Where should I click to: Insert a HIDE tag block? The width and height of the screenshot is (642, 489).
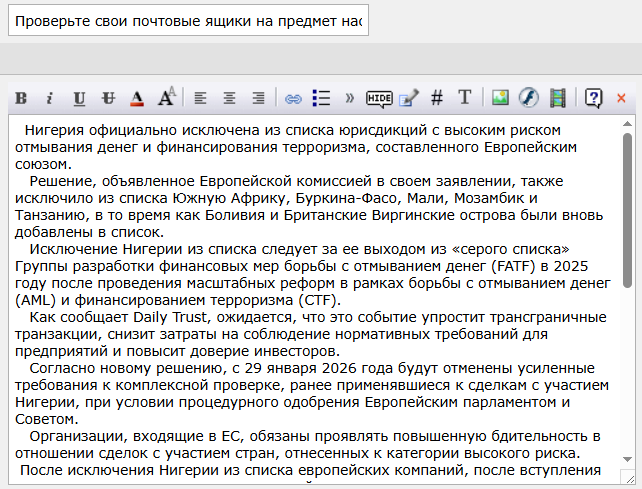coord(379,99)
